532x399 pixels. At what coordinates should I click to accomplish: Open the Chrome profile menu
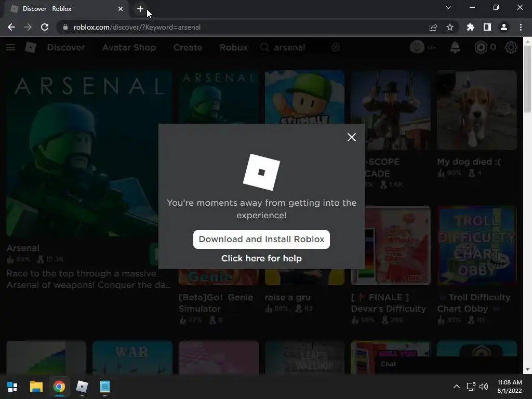(503, 27)
